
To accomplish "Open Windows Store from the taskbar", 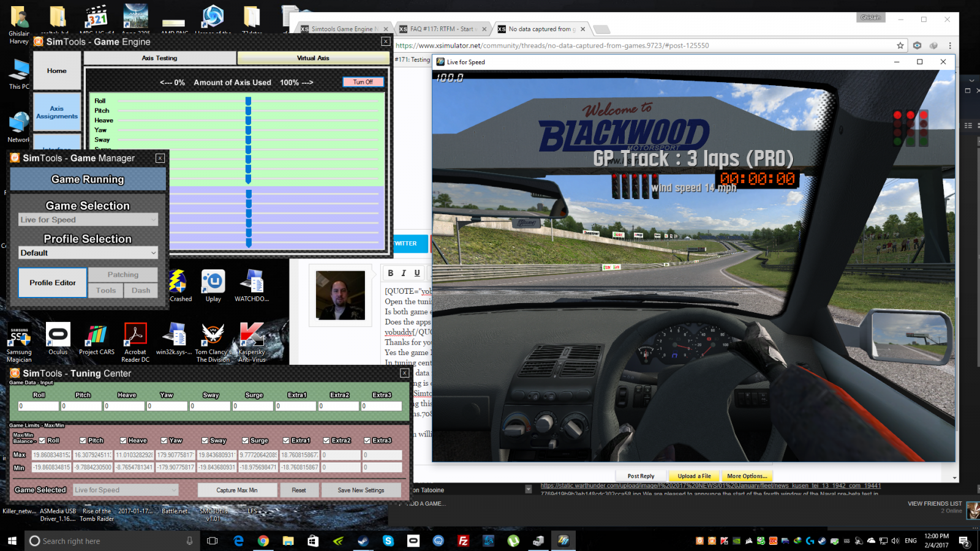I will pyautogui.click(x=313, y=541).
